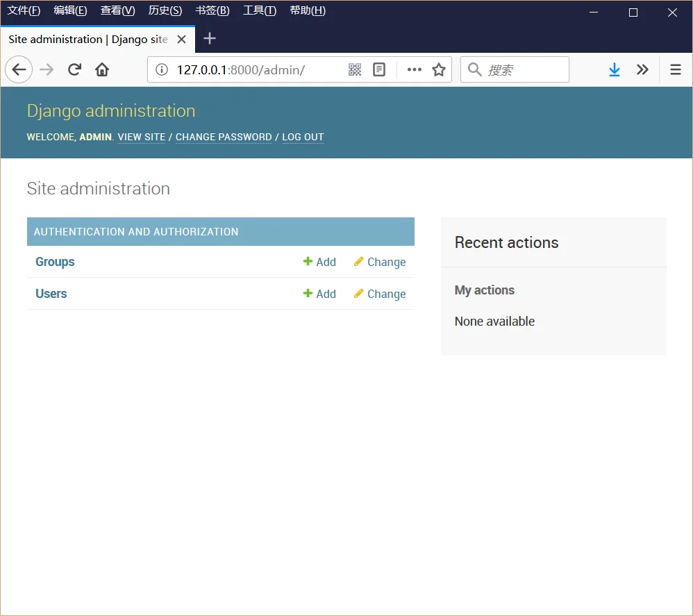
Task: Click the LOG OUT link
Action: click(x=303, y=137)
